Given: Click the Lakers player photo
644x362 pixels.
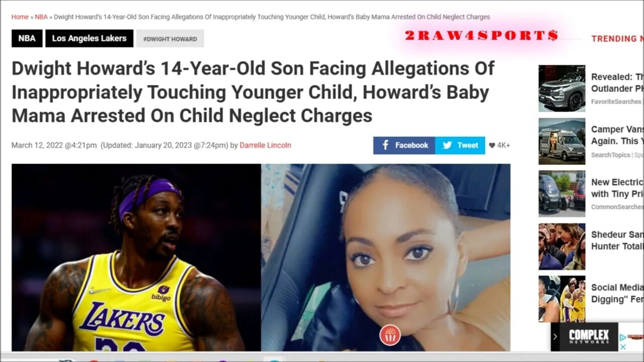Looking at the screenshot, I should pos(136,257).
